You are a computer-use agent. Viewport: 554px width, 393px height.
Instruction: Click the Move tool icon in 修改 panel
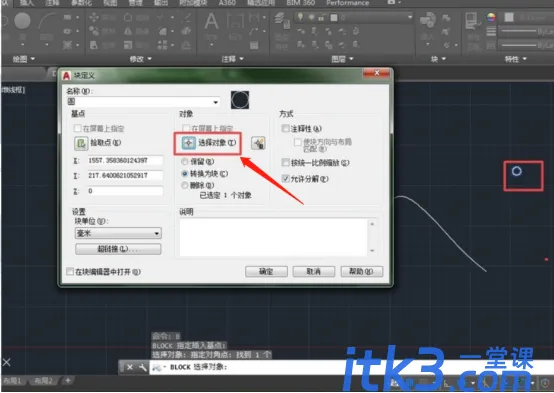(x=94, y=17)
